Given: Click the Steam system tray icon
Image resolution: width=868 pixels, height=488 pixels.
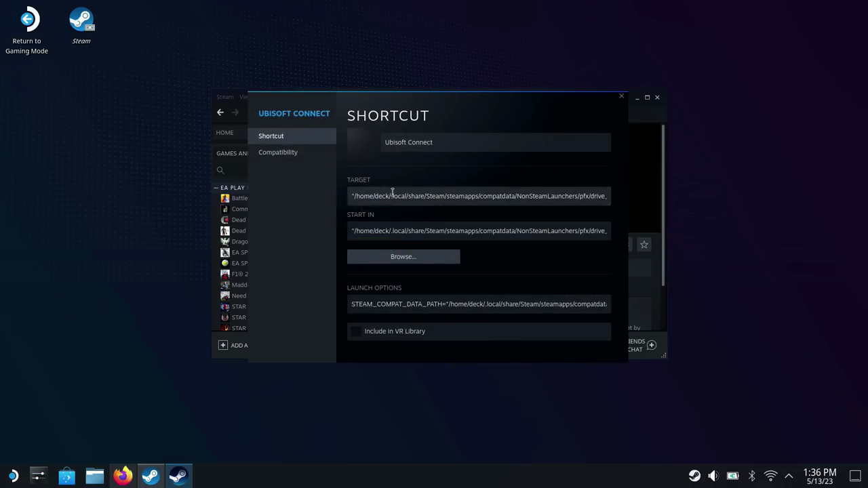Looking at the screenshot, I should pyautogui.click(x=694, y=476).
